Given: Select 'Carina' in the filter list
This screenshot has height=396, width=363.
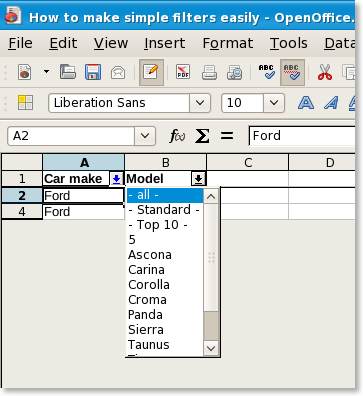Looking at the screenshot, I should tap(165, 270).
